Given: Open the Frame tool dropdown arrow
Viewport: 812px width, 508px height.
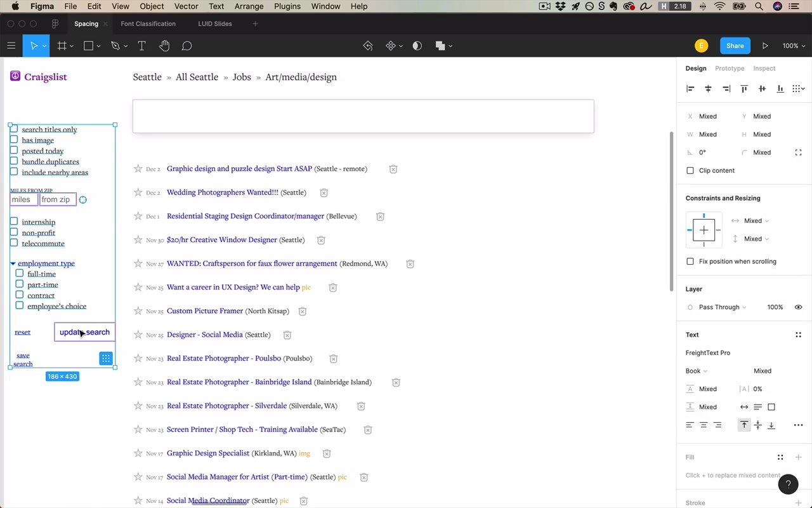Looking at the screenshot, I should tap(72, 46).
